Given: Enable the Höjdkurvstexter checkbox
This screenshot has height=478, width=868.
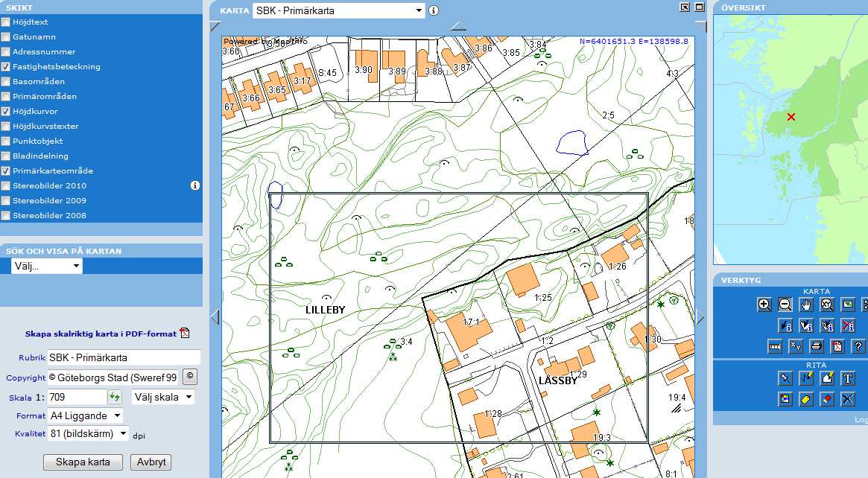Looking at the screenshot, I should click(x=5, y=127).
